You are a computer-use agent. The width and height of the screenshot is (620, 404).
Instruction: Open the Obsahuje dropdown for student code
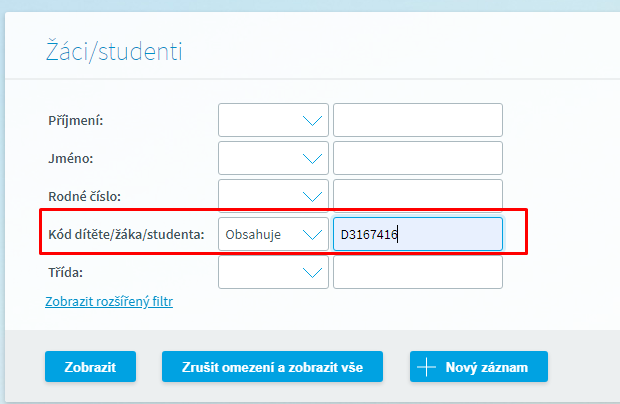click(274, 234)
